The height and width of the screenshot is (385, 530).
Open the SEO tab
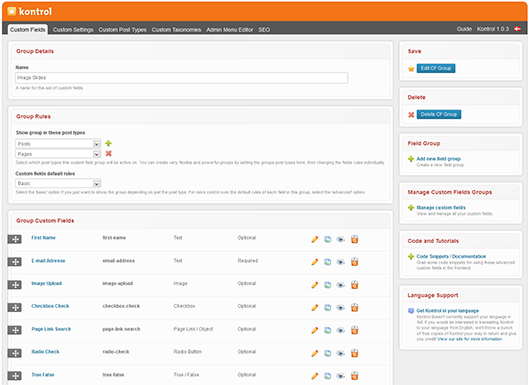point(264,30)
